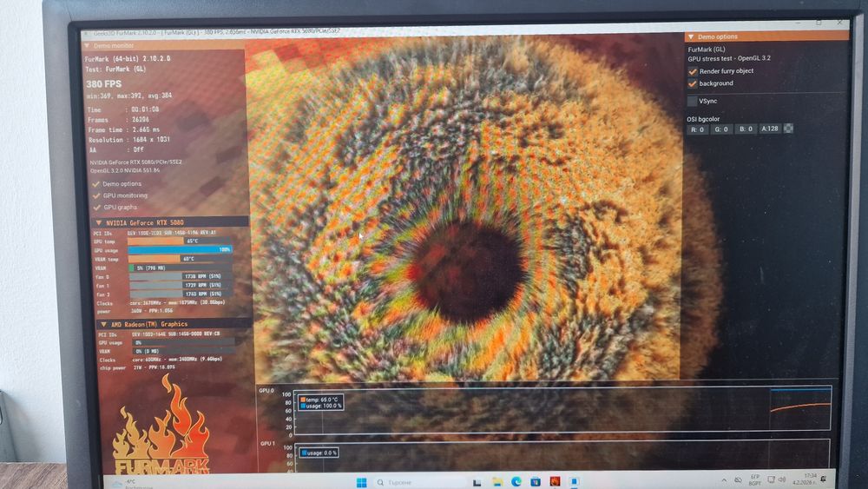Click the VRAM 5% (796 MB) bar
Viewport: 868px width, 489px height.
[181, 268]
